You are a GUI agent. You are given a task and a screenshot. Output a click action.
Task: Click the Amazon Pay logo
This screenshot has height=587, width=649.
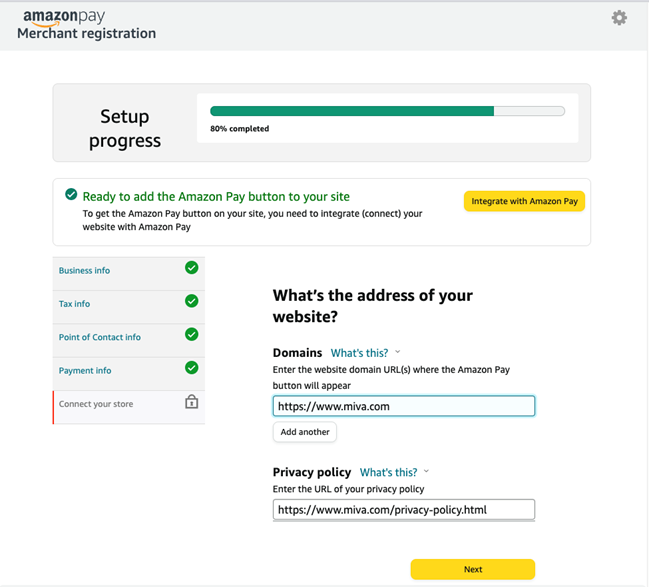coord(64,17)
